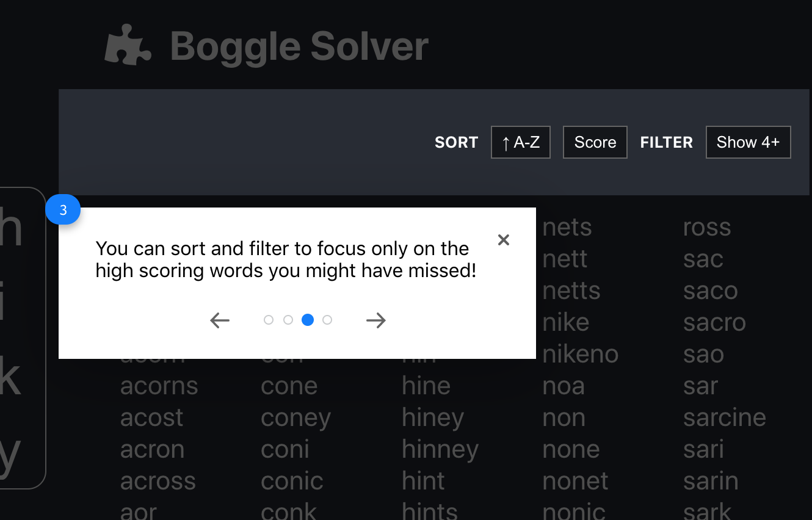The image size is (812, 520).
Task: Advance the tutorial with the forward arrow
Action: pyautogui.click(x=376, y=320)
